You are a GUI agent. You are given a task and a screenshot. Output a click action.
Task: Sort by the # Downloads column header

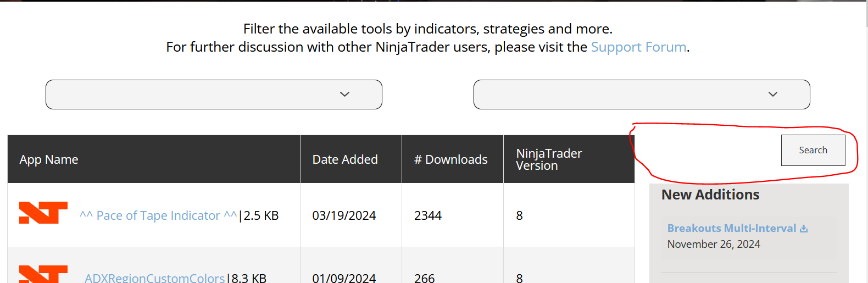450,159
